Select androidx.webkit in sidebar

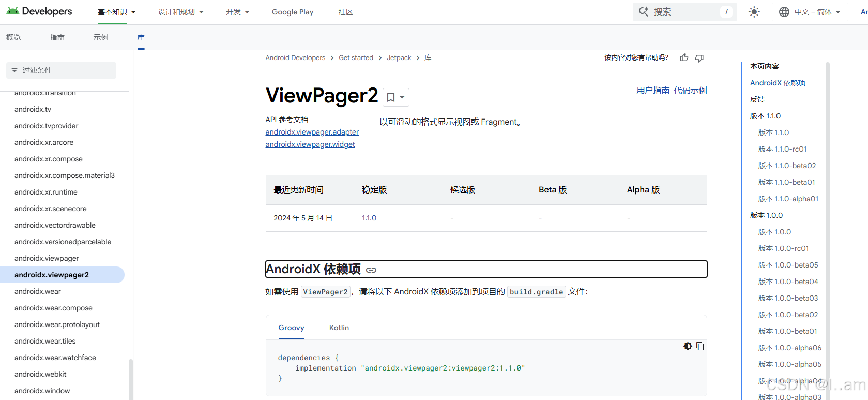[40, 374]
